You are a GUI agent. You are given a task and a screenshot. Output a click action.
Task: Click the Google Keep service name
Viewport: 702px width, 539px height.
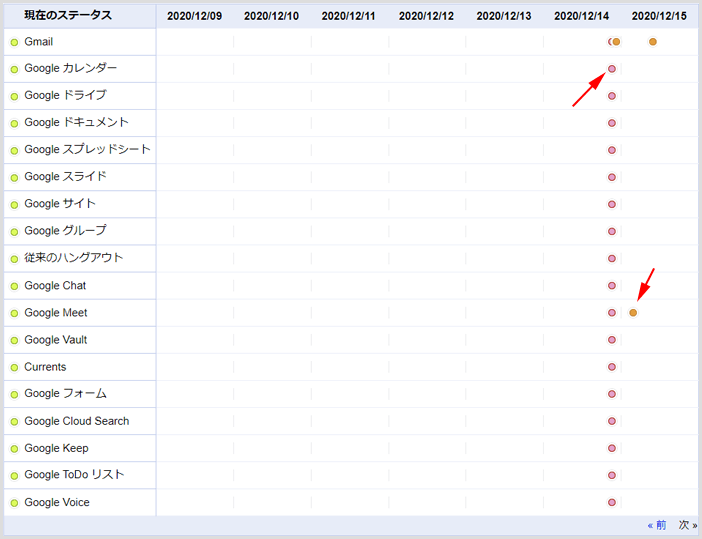pyautogui.click(x=56, y=448)
